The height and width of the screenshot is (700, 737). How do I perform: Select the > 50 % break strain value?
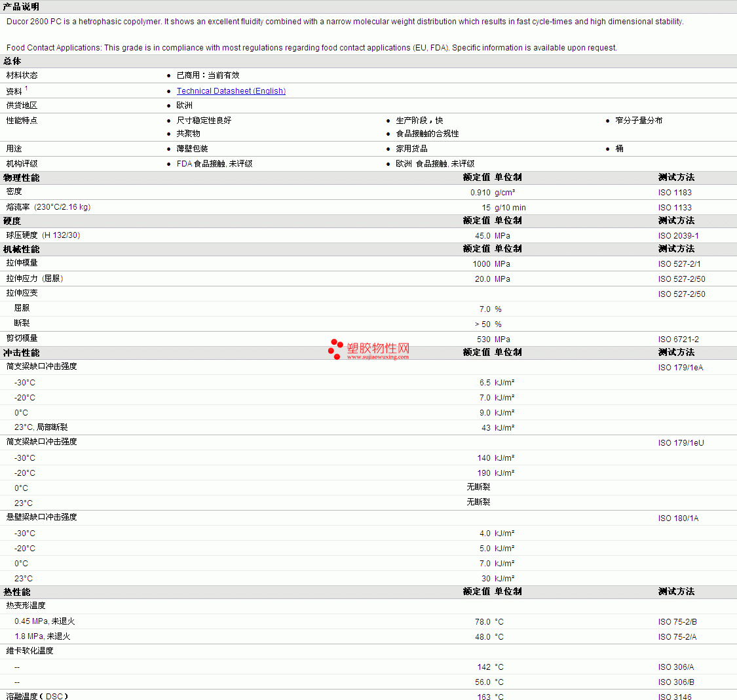coord(488,324)
